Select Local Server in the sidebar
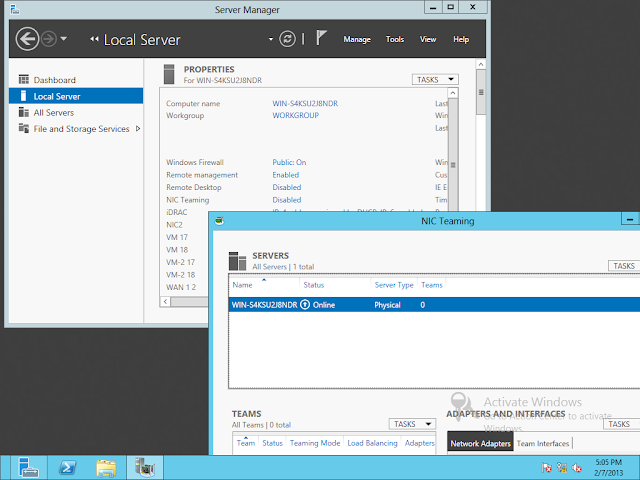 (x=76, y=96)
